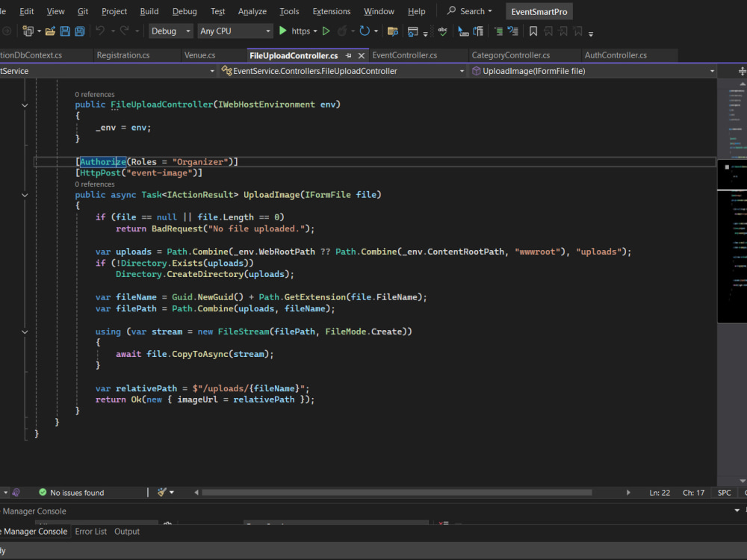
Task: Start without debugging using the outlined play icon
Action: pos(326,31)
